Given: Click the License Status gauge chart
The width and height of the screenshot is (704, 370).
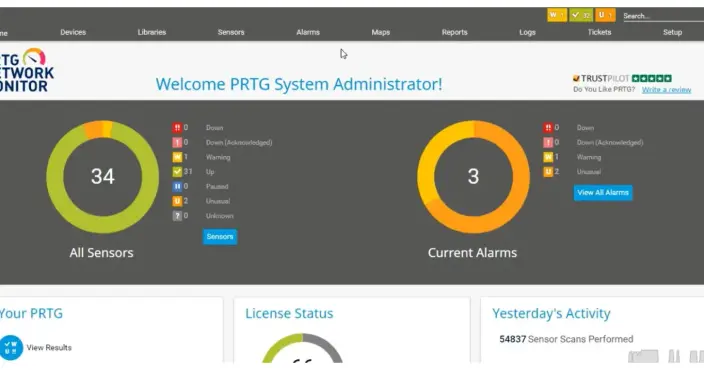Looking at the screenshot, I should [x=303, y=348].
